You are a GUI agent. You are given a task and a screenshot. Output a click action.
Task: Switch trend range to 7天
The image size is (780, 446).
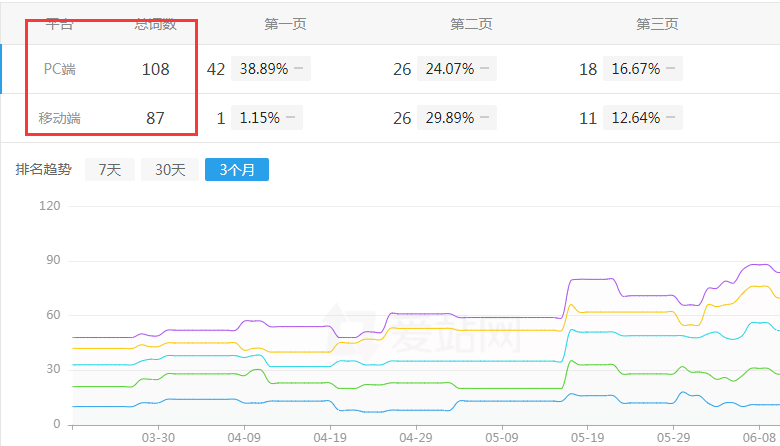[110, 170]
